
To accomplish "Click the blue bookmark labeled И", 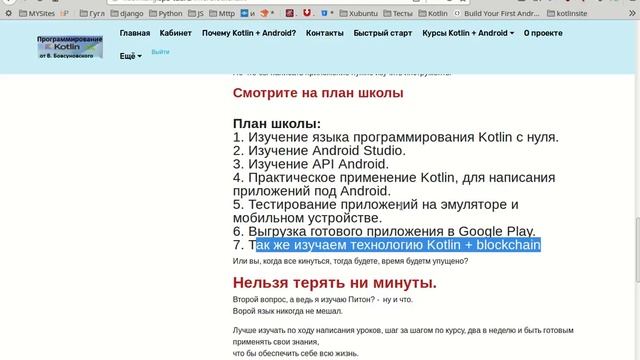I will pos(248,13).
